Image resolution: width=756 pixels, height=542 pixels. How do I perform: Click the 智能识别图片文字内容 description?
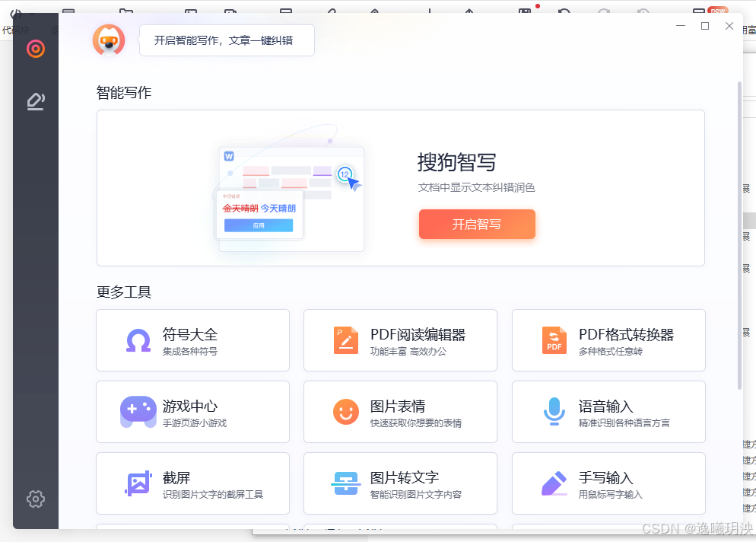[x=416, y=494]
